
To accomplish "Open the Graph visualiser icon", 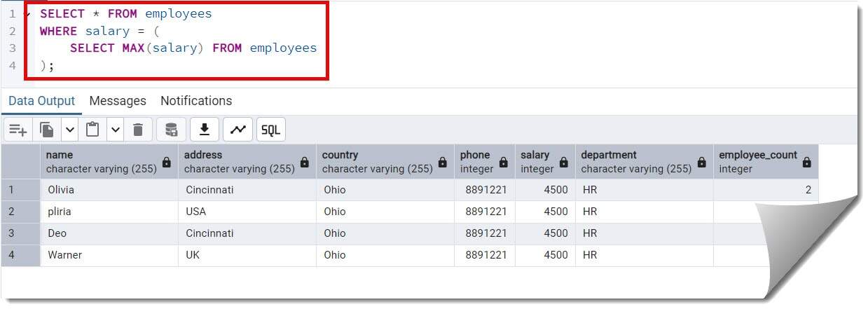I will click(238, 130).
